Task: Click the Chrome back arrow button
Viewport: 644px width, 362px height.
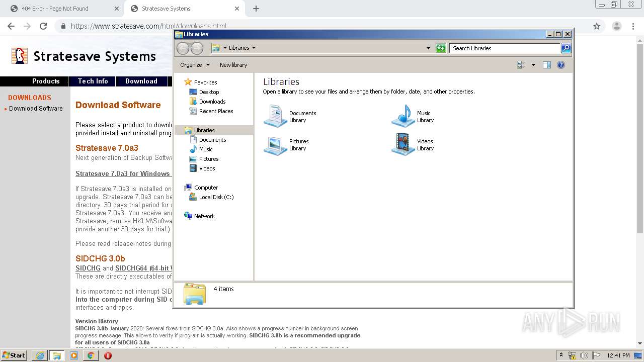Action: [11, 26]
